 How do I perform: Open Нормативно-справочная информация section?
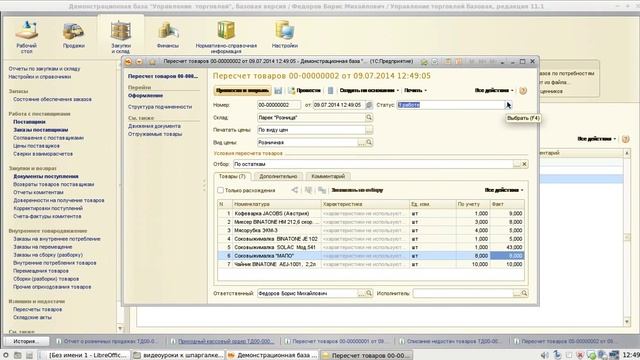coord(226,37)
